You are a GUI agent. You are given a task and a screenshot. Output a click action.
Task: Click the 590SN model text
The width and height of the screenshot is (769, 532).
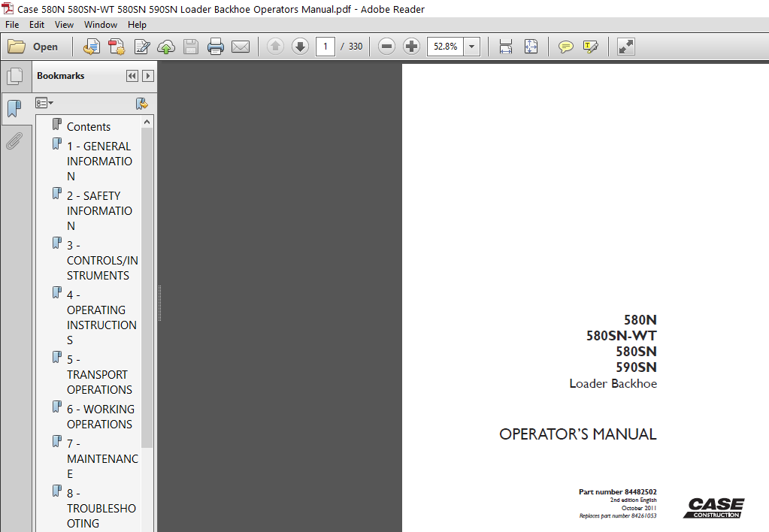click(636, 367)
